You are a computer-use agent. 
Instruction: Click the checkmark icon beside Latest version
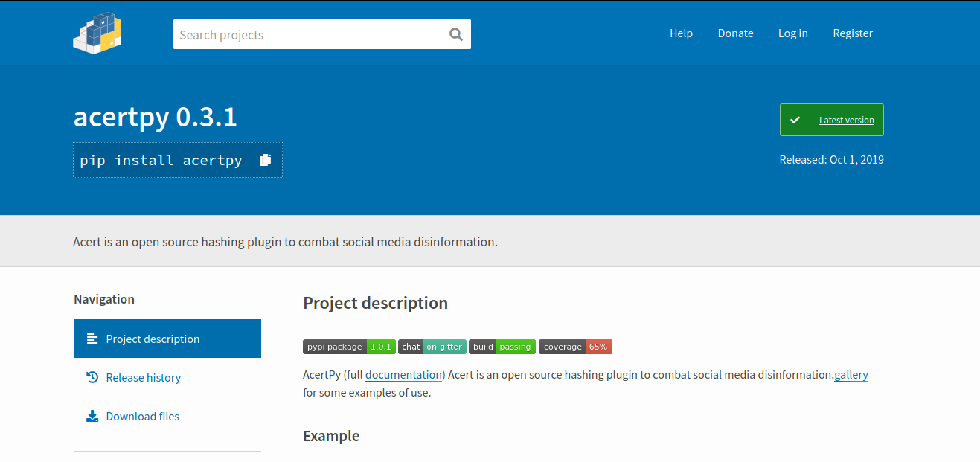pos(795,120)
